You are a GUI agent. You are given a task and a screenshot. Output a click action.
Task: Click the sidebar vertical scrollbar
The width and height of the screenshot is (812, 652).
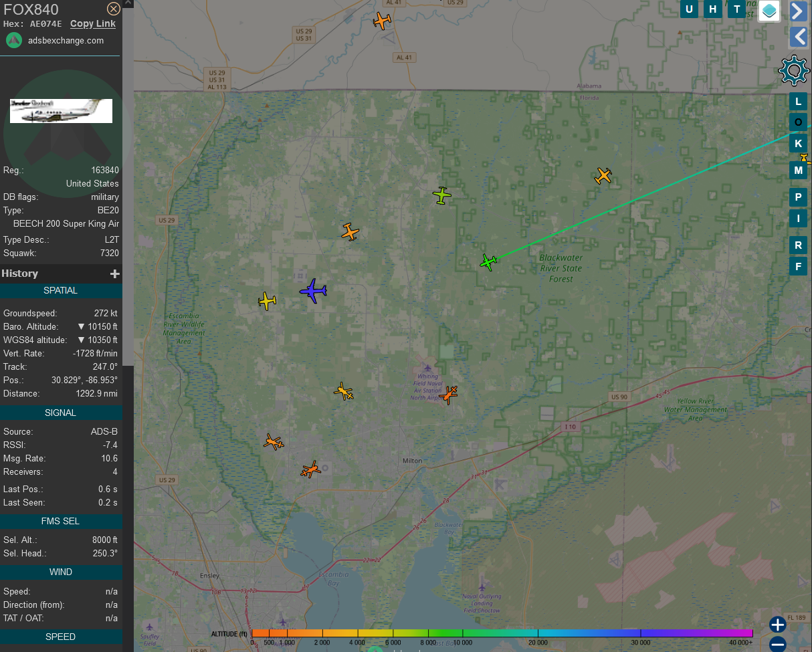click(x=128, y=187)
